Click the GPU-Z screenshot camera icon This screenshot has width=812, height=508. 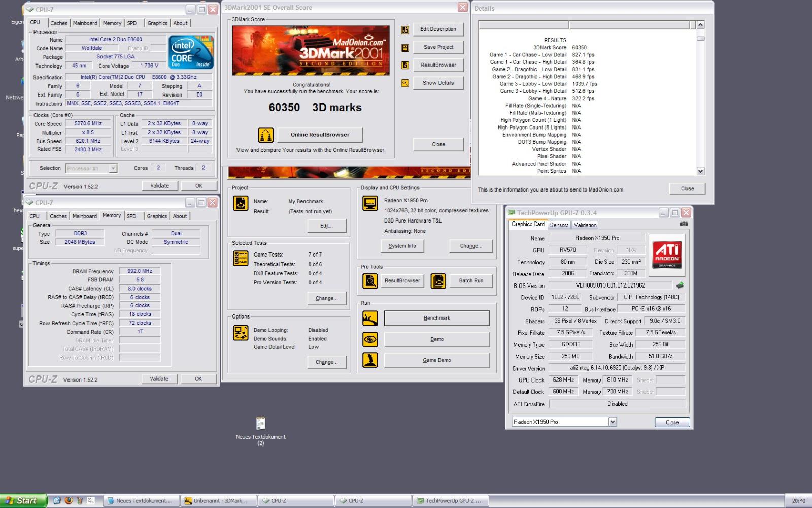coord(684,224)
